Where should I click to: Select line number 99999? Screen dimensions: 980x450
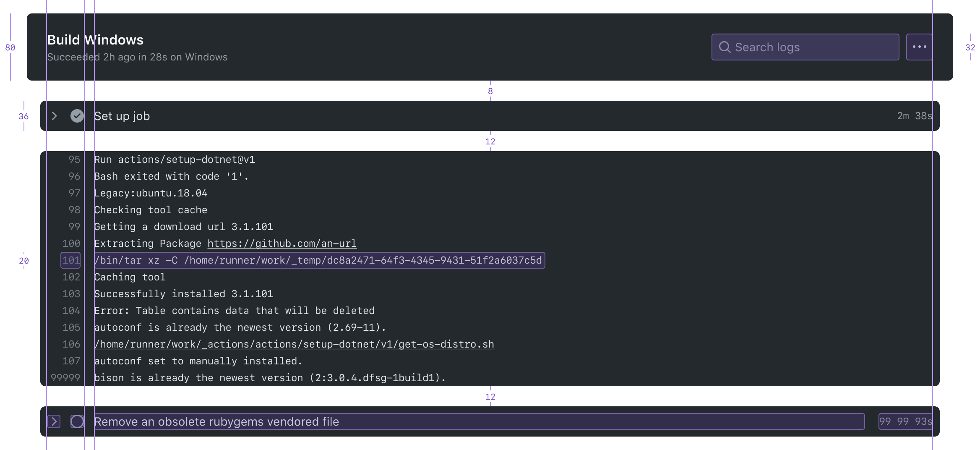coord(66,377)
